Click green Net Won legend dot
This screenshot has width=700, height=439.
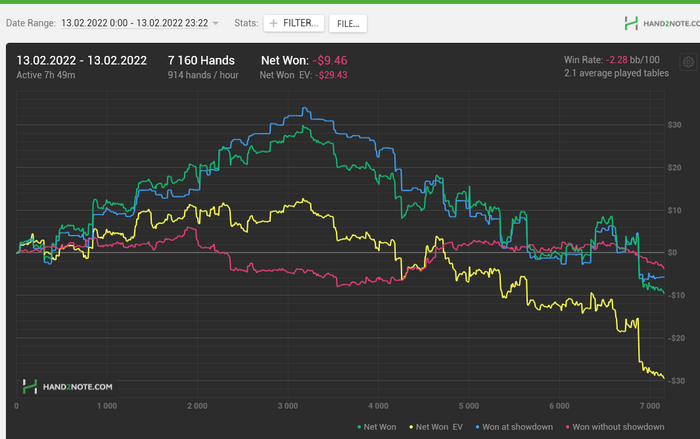359,427
